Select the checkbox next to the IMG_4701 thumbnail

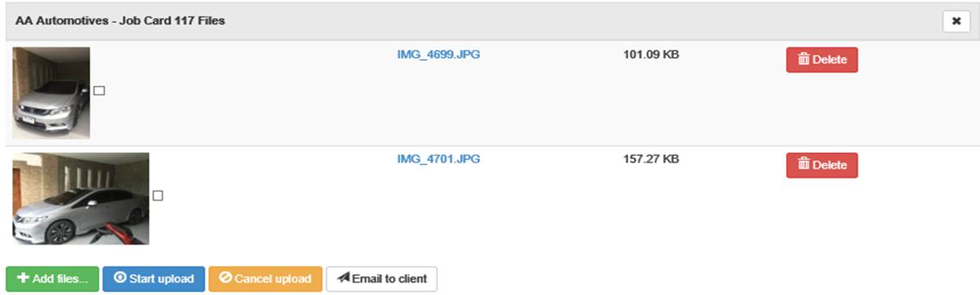pyautogui.click(x=158, y=196)
